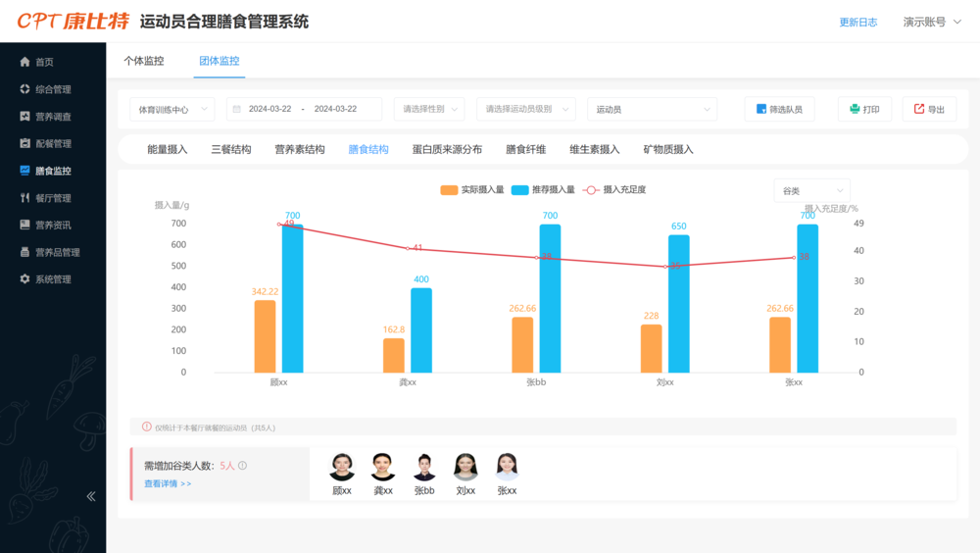Click 刘xx avatar photo

pyautogui.click(x=465, y=467)
